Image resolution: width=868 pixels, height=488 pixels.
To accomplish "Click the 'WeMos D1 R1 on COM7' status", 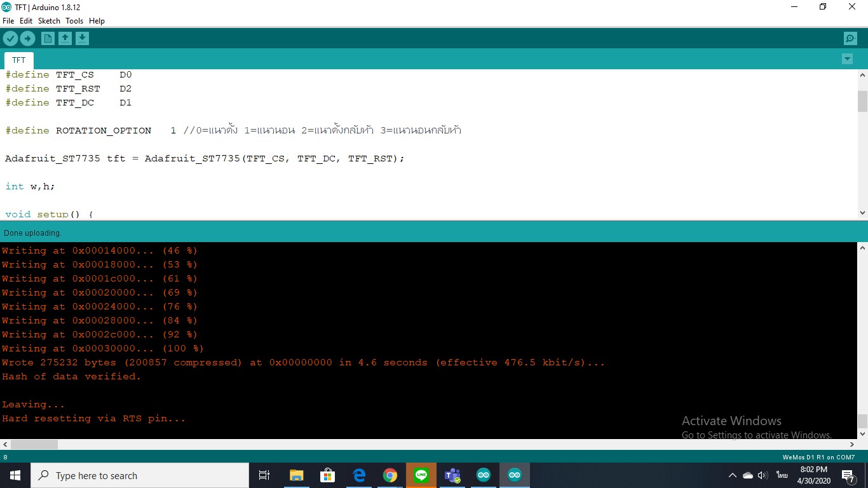I will pos(818,457).
